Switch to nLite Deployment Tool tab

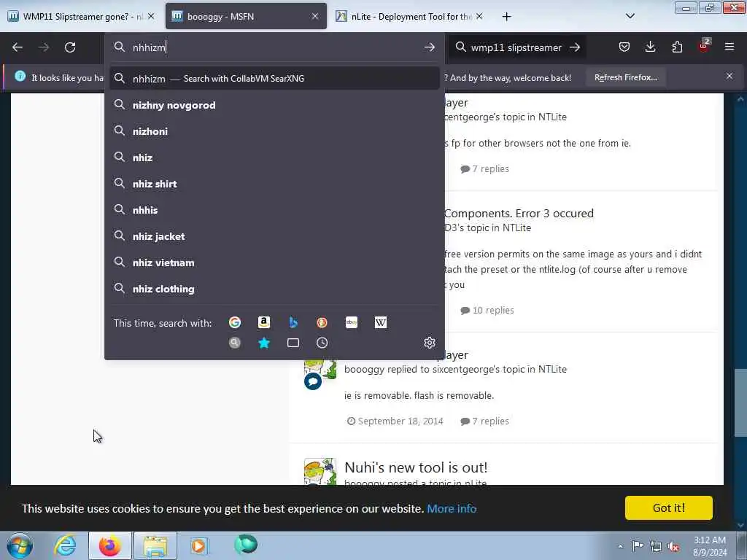[406, 16]
